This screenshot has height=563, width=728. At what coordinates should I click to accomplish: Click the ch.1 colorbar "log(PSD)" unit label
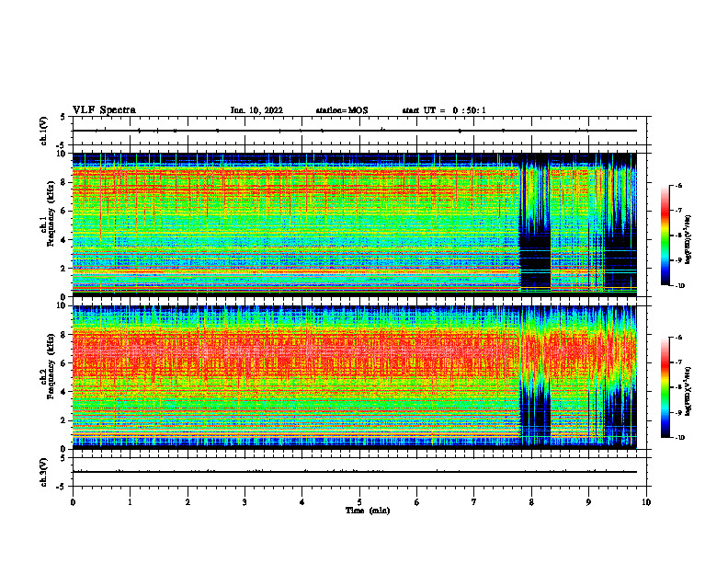(688, 240)
